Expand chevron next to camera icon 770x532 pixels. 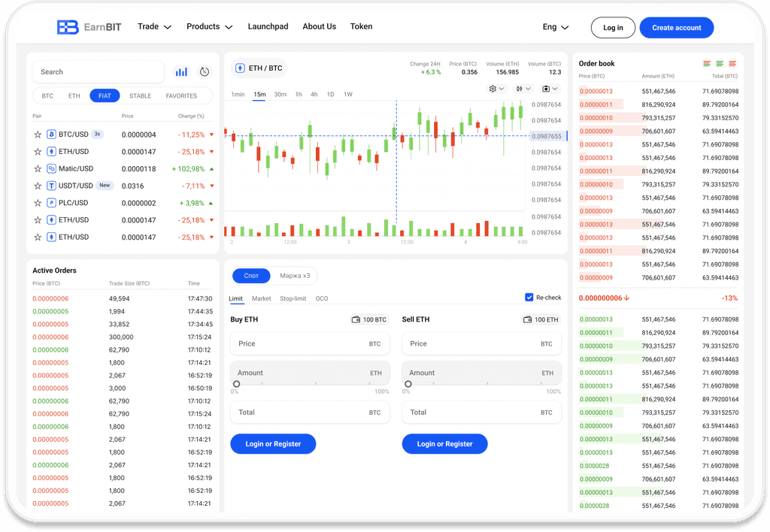click(x=554, y=89)
